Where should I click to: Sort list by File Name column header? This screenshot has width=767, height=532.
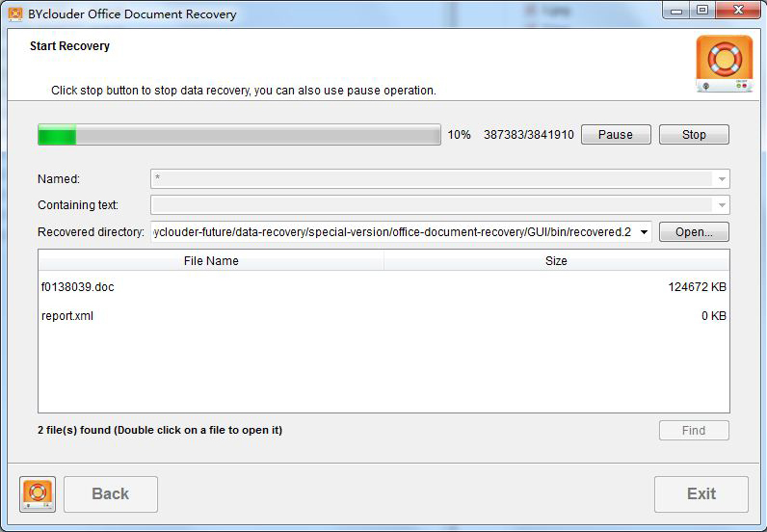(x=211, y=261)
